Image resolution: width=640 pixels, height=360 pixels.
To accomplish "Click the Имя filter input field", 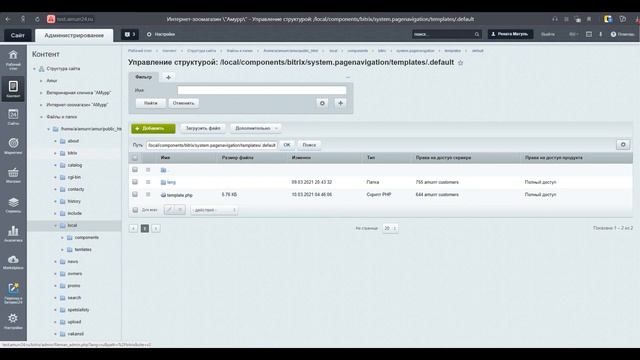I will [262, 90].
